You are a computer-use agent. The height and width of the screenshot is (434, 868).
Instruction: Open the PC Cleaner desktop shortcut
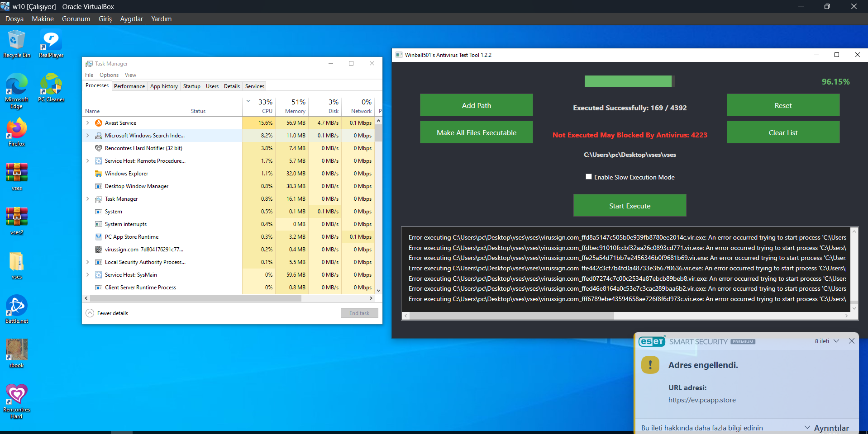[51, 88]
